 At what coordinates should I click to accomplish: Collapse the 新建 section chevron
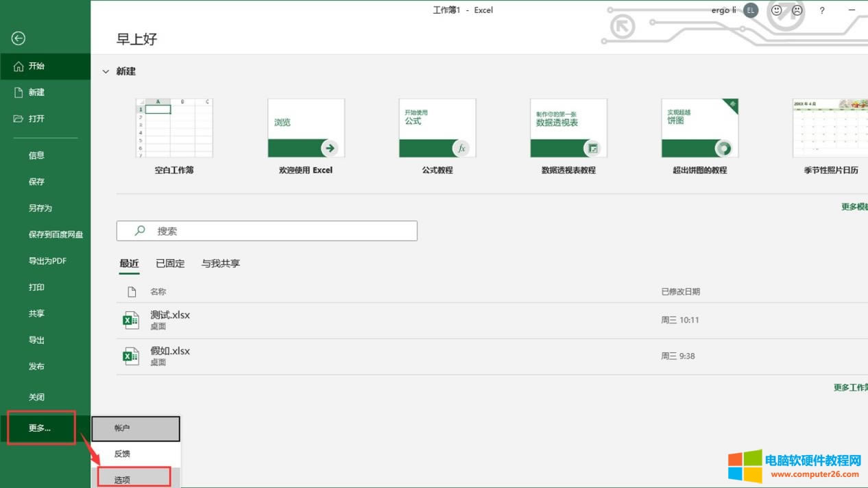pyautogui.click(x=106, y=71)
